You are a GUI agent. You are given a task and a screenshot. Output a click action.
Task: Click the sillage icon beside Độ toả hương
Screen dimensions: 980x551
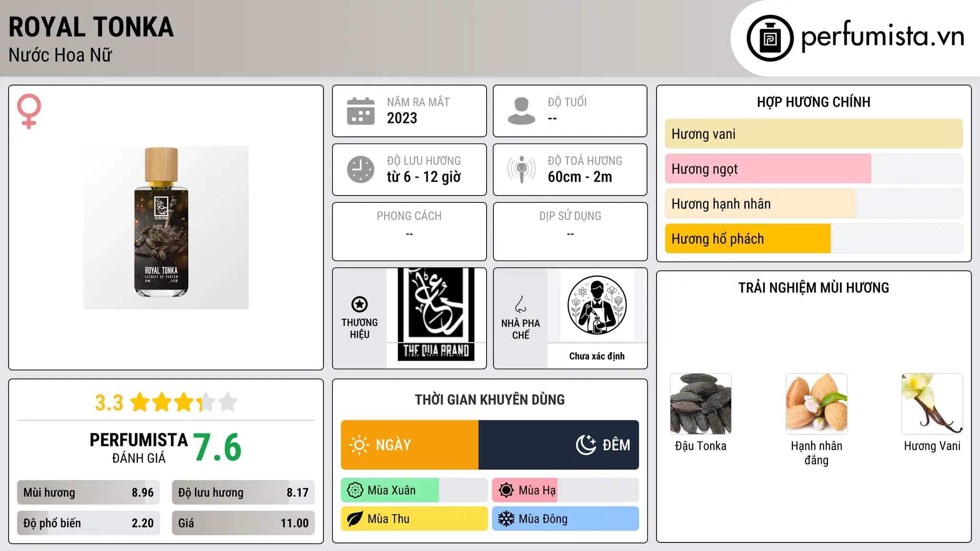522,169
